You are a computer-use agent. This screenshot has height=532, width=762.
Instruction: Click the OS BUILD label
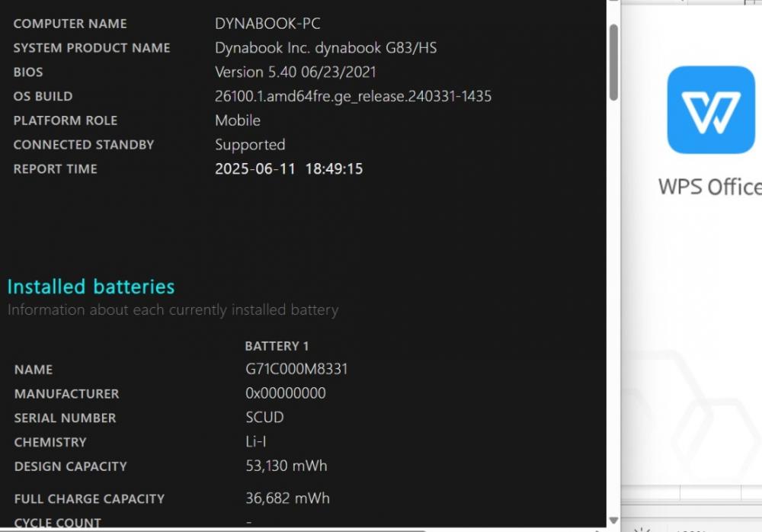point(43,96)
